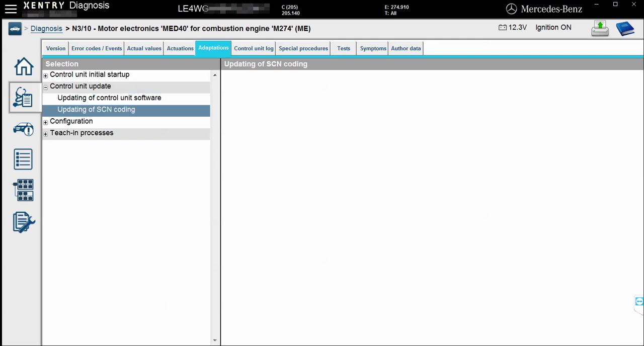The image size is (644, 346).
Task: Click the print screenshot icon top right
Action: (600, 28)
